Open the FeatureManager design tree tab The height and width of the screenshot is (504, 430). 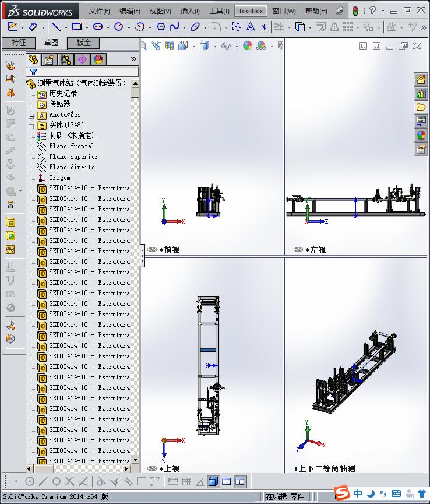33,60
